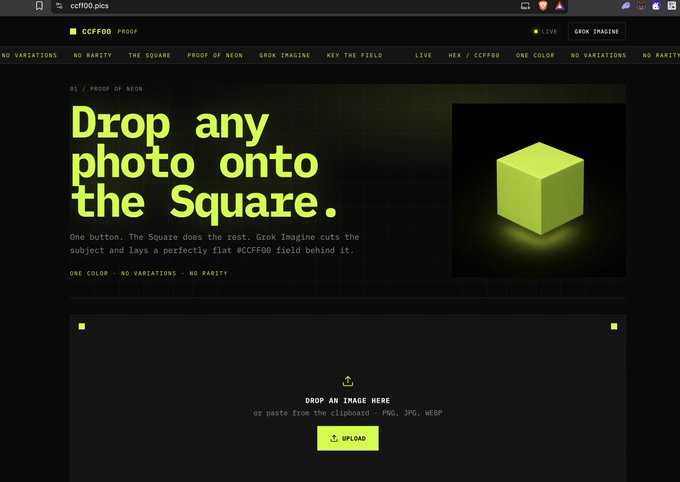
Task: Click GROK IMAGINE in the ticker strip
Action: [x=284, y=55]
